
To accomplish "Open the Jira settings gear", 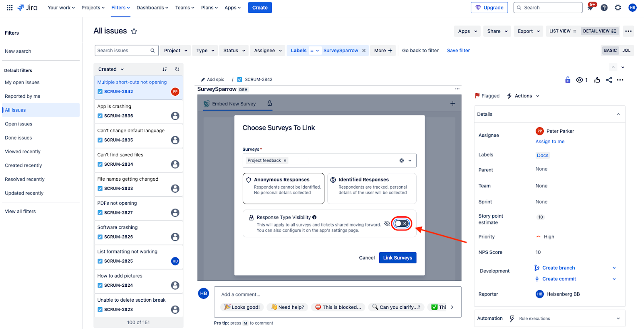I will click(x=618, y=8).
